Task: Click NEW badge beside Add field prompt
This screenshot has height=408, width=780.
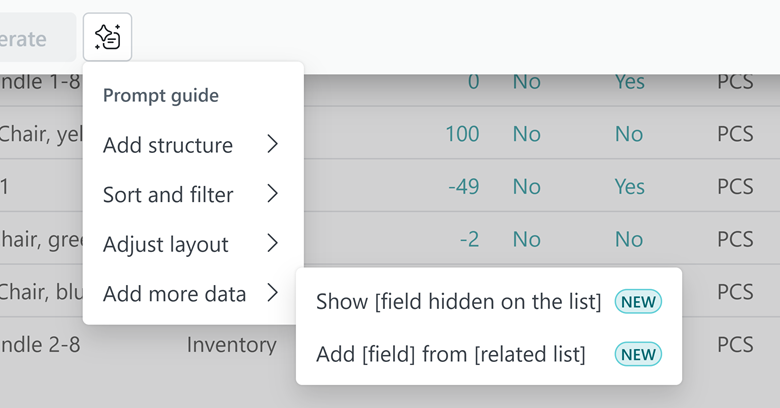Action: pyautogui.click(x=639, y=354)
